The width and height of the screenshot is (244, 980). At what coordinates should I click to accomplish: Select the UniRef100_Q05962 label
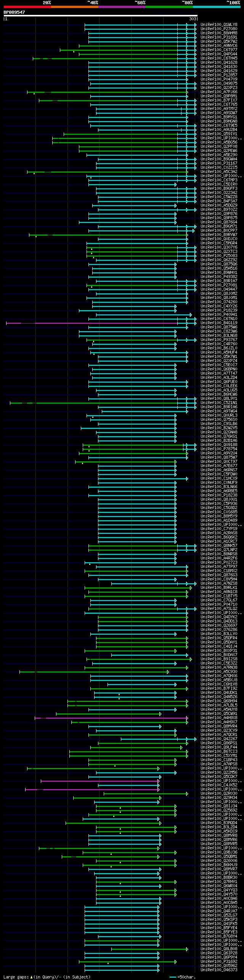click(219, 965)
